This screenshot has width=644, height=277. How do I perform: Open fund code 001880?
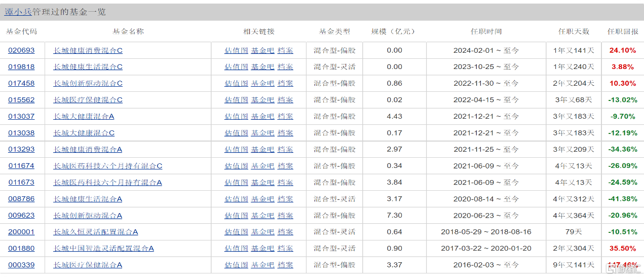click(x=21, y=248)
